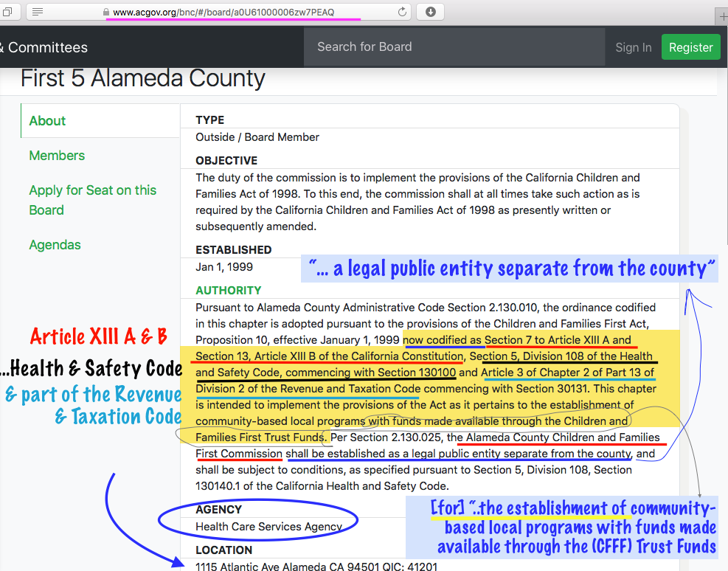728x571 pixels.
Task: Click the reader view icon in address bar
Action: [x=38, y=12]
